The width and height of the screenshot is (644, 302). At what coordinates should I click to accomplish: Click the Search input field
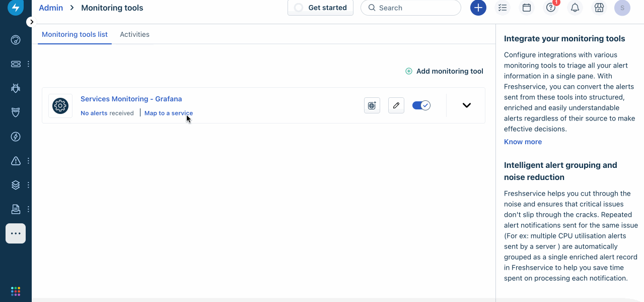pos(411,8)
